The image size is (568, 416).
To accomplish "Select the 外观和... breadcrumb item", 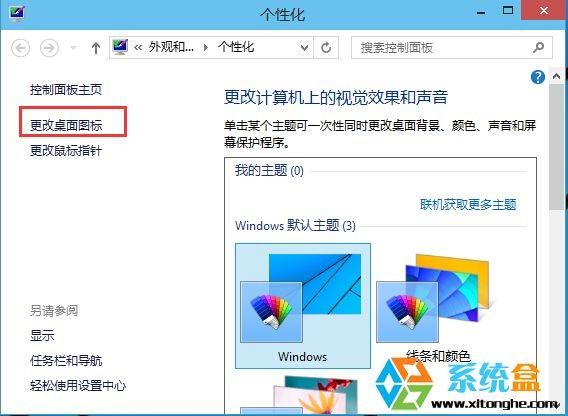I will (171, 47).
